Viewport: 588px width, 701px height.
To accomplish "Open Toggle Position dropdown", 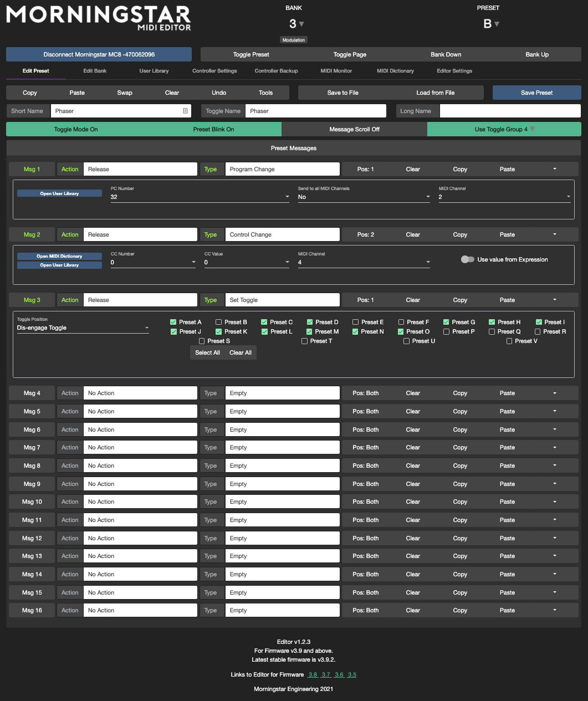I will tap(83, 328).
